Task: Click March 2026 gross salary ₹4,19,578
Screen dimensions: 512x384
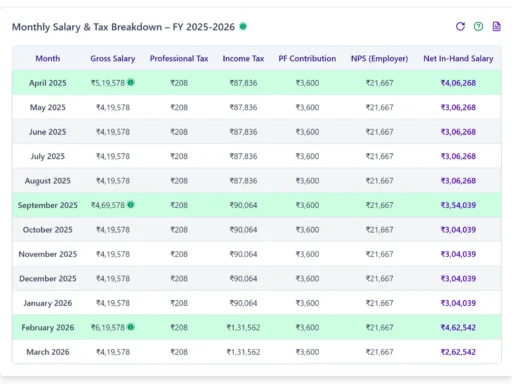Action: 113,352
